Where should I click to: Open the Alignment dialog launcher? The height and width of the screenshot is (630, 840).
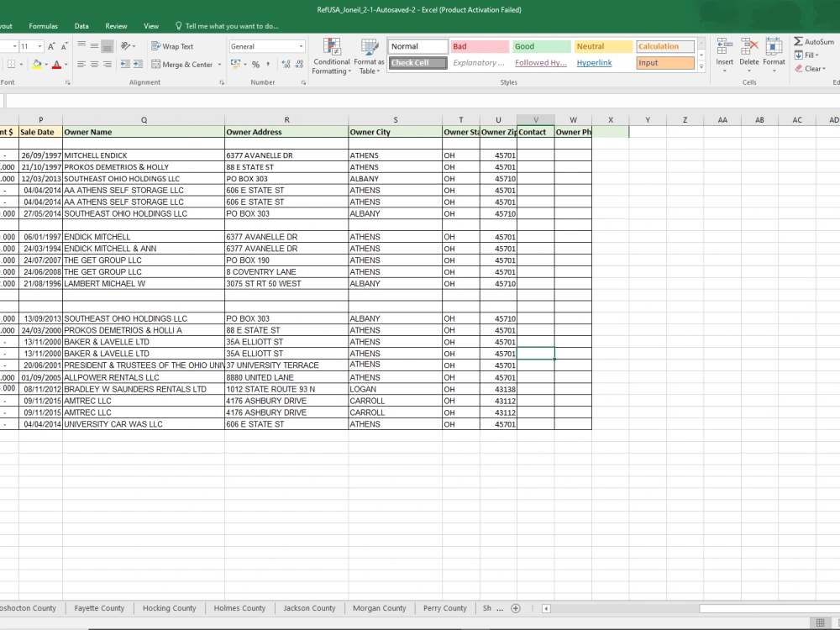(221, 82)
